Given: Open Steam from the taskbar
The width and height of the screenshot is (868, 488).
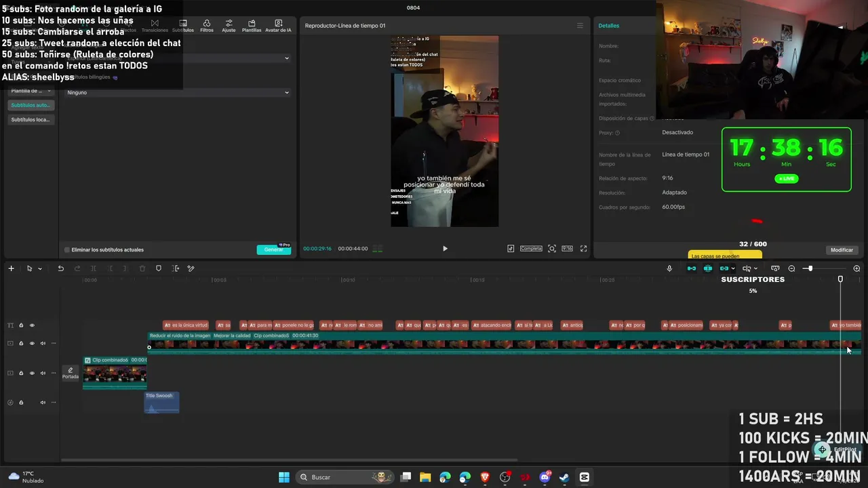Looking at the screenshot, I should tap(564, 477).
